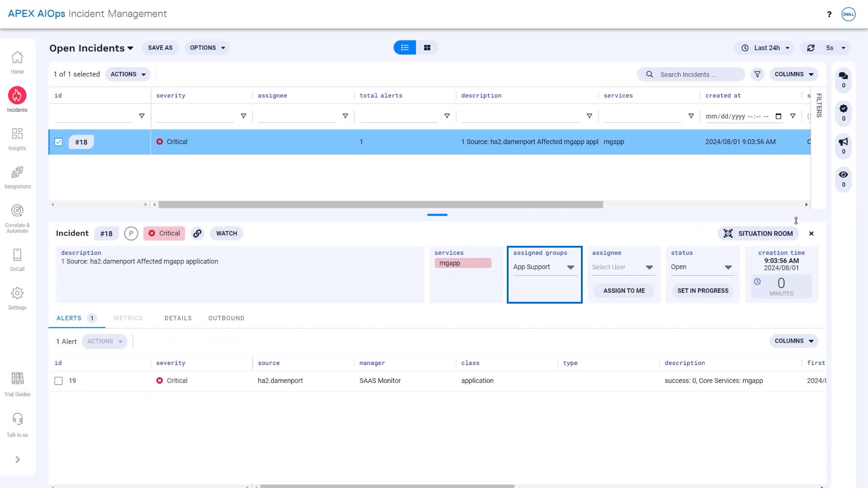This screenshot has height=488, width=868.
Task: Go to Home in sidebar
Action: pyautogui.click(x=17, y=62)
